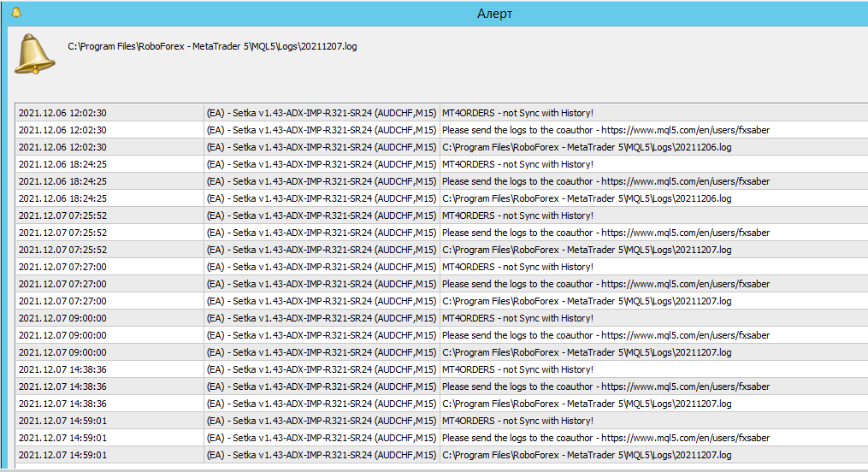Image resolution: width=868 pixels, height=472 pixels.
Task: Select first row timestamped 2021.12.06 12:02:30
Action: (442, 113)
